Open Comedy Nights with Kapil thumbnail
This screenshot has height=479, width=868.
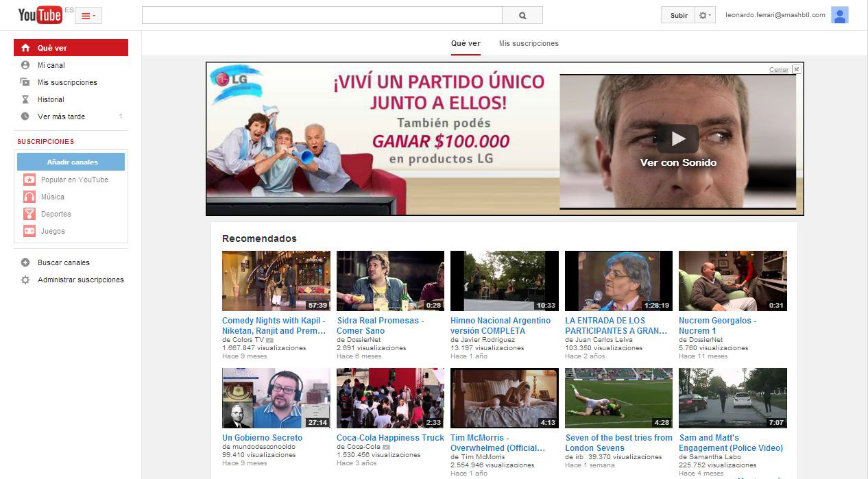point(276,281)
